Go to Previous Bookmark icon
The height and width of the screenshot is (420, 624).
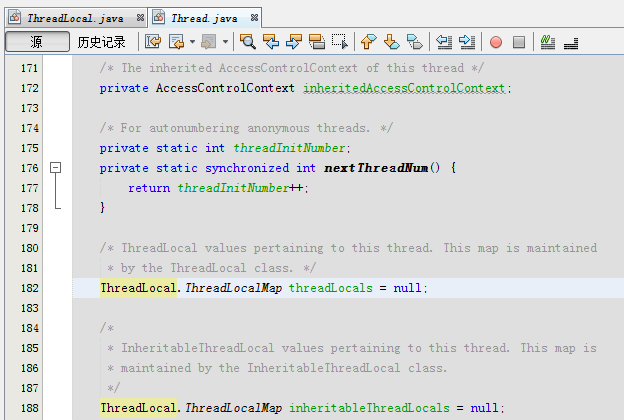(x=369, y=41)
